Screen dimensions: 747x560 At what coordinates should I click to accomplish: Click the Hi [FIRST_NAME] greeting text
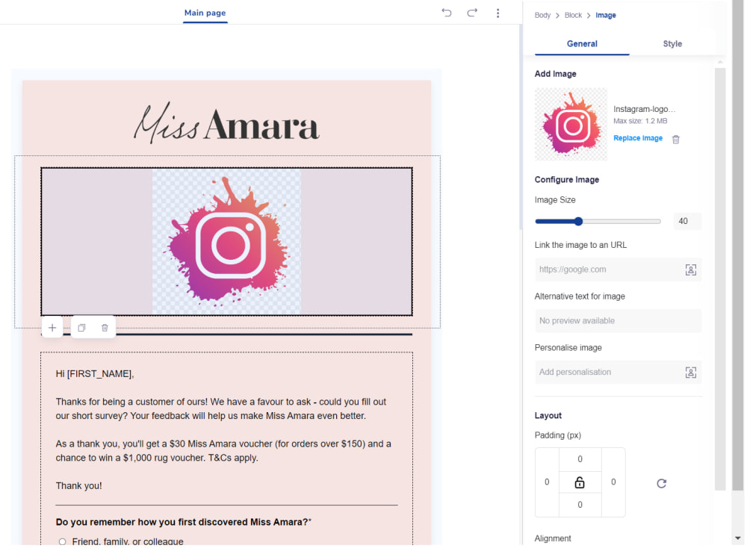[95, 374]
